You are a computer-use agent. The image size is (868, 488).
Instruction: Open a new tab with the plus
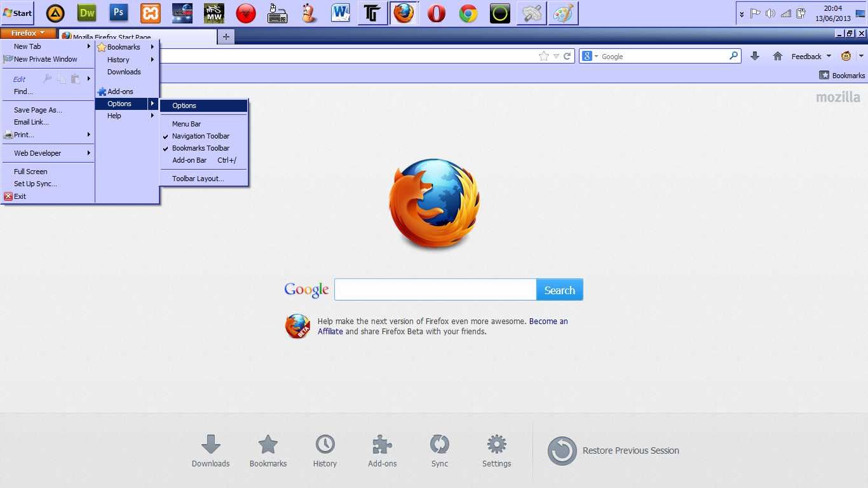(x=226, y=37)
